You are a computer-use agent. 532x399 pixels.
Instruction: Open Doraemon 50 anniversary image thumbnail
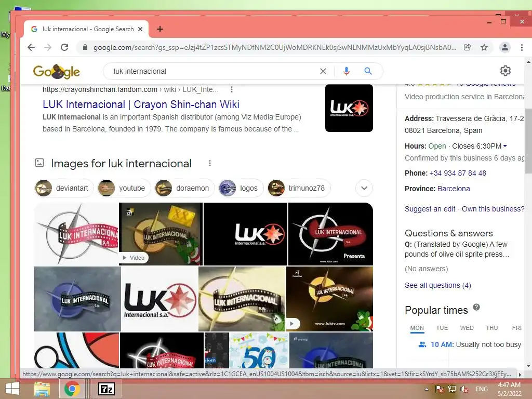tap(259, 351)
